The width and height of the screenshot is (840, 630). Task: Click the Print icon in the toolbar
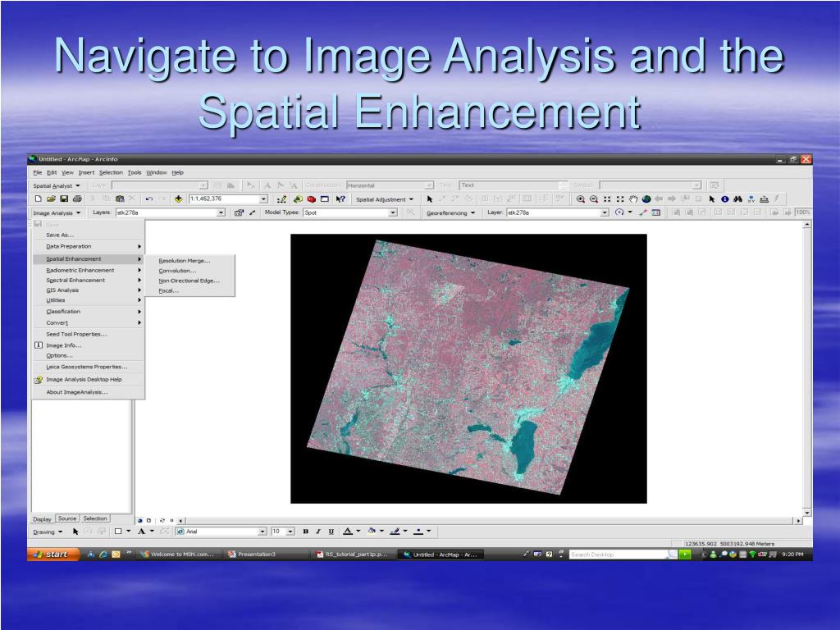tap(76, 199)
